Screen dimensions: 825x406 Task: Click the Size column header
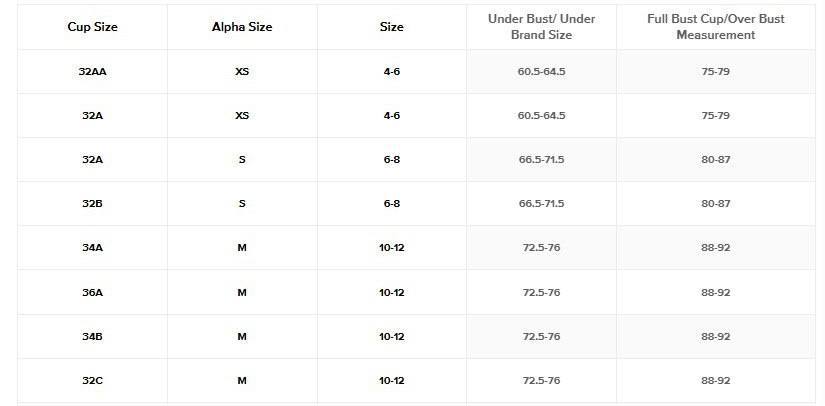(392, 27)
